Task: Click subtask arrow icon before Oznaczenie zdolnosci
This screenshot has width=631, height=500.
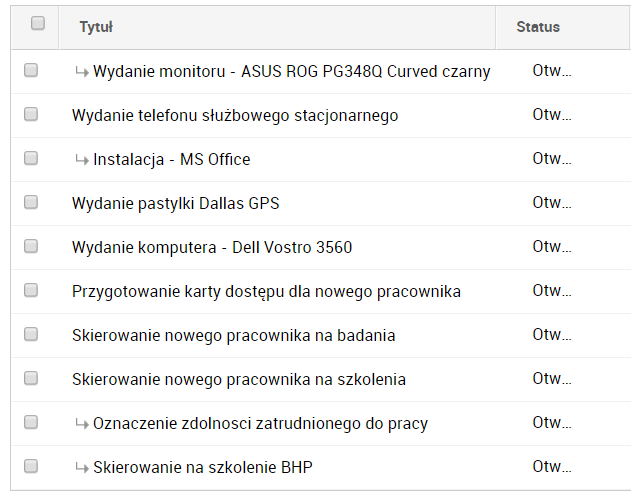Action: click(x=81, y=424)
